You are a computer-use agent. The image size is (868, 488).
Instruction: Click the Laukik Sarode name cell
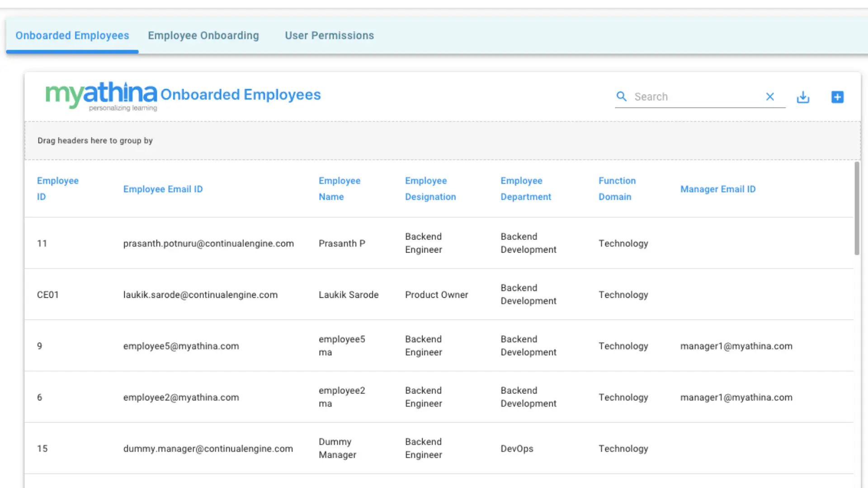(x=349, y=295)
